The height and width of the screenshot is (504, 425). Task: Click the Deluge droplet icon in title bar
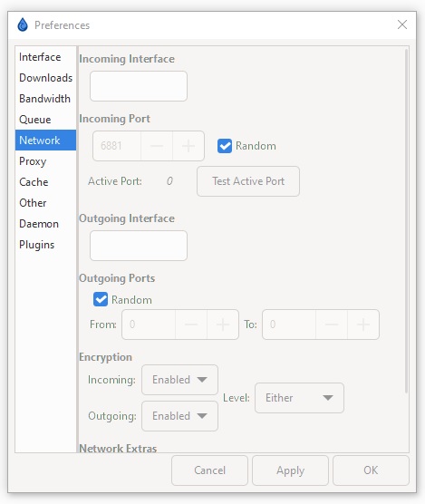23,24
